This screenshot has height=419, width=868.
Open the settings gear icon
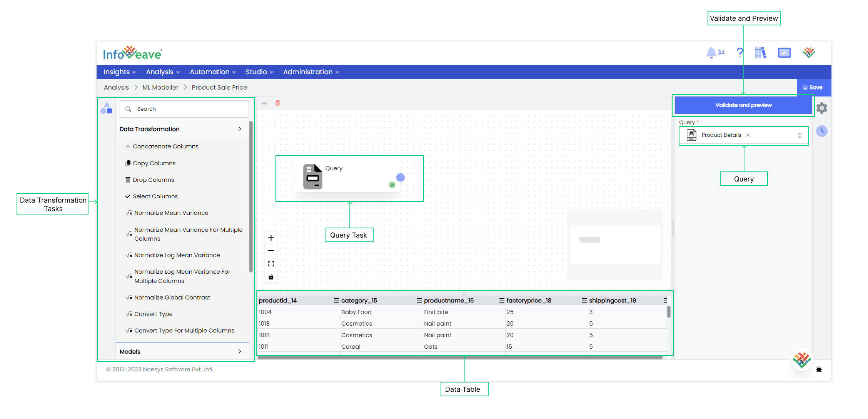tap(822, 108)
